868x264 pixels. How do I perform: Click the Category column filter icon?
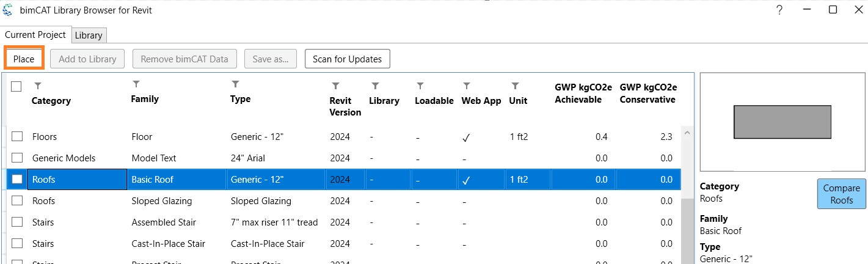(x=37, y=86)
